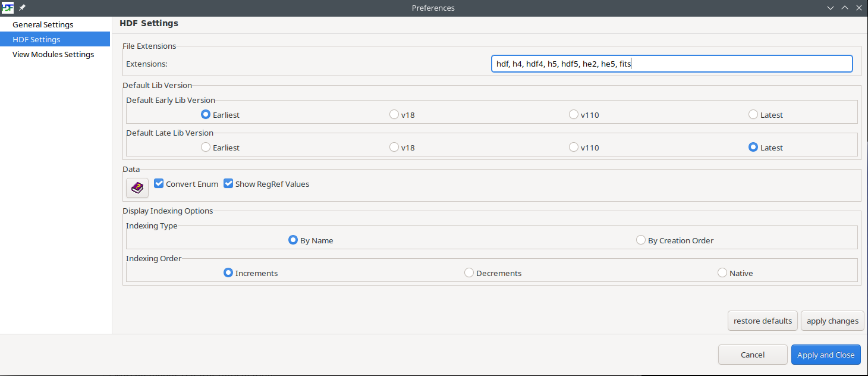This screenshot has height=376, width=868.
Task: Choose Latest for Default Early Lib Version
Action: pyautogui.click(x=753, y=115)
